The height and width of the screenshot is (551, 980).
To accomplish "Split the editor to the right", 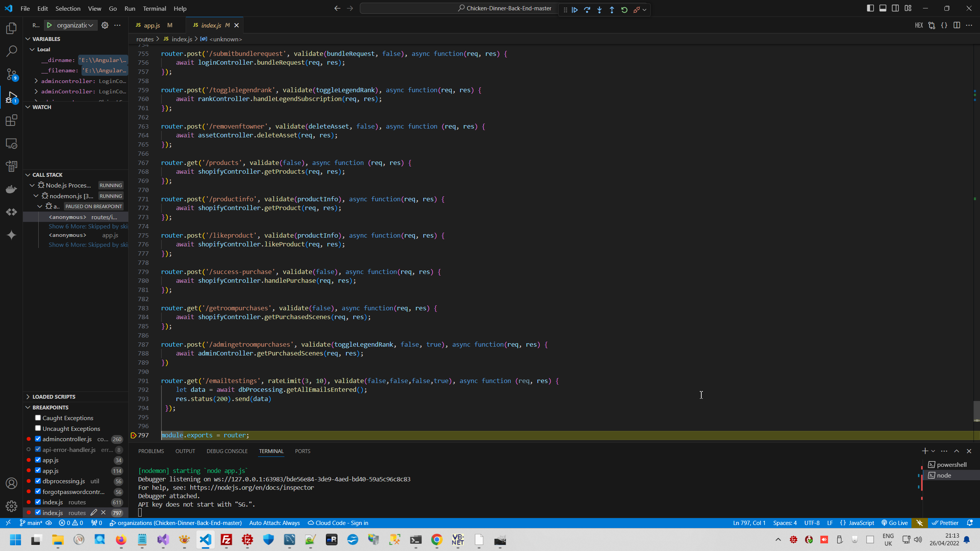I will coord(957,25).
